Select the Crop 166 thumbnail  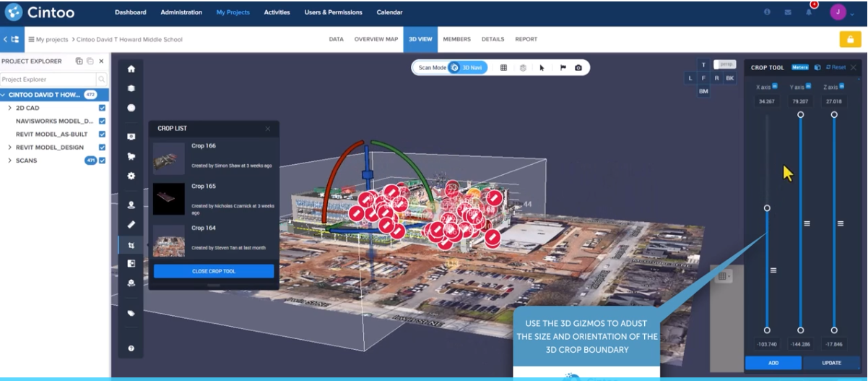tap(169, 158)
